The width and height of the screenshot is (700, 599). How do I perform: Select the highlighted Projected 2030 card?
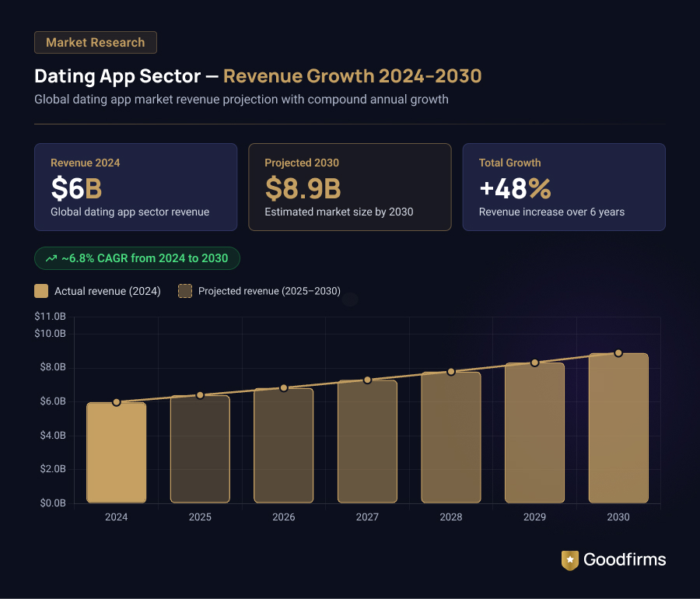pyautogui.click(x=349, y=187)
